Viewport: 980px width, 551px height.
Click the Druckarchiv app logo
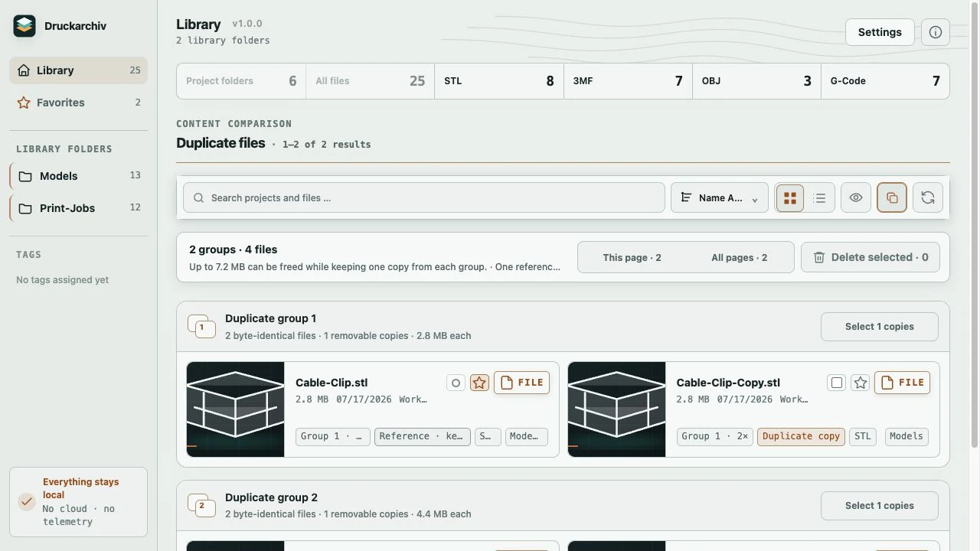[24, 26]
